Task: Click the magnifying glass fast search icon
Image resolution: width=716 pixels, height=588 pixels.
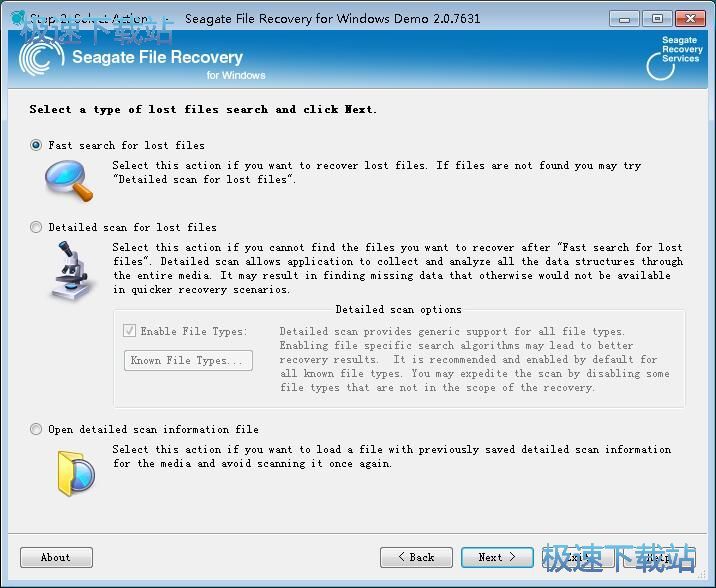Action: [x=69, y=180]
